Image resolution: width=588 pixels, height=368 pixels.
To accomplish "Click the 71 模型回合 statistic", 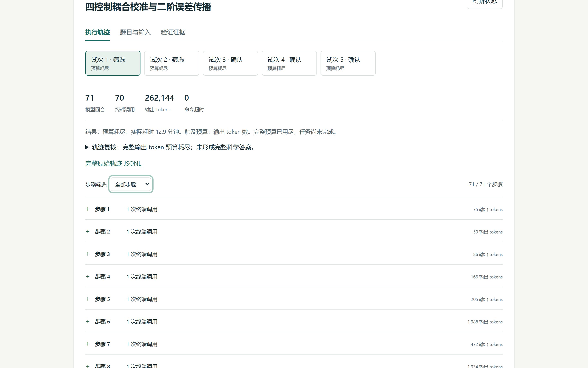I will 95,103.
